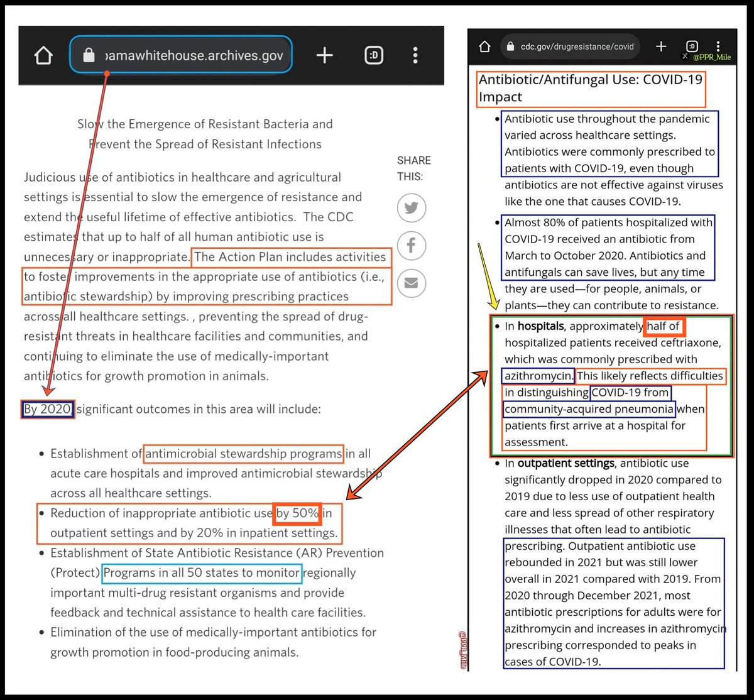Open the three-dot menu in left browser
Viewport: 754px width, 700px height.
pos(415,55)
